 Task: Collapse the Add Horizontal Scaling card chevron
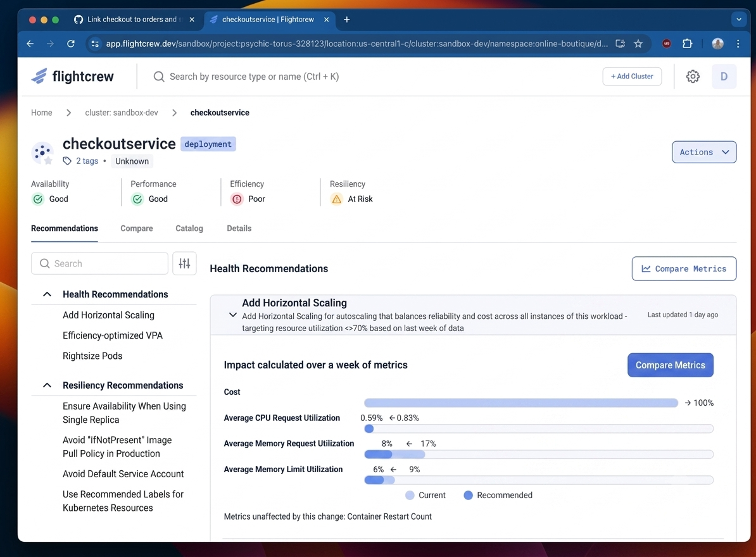(x=233, y=315)
